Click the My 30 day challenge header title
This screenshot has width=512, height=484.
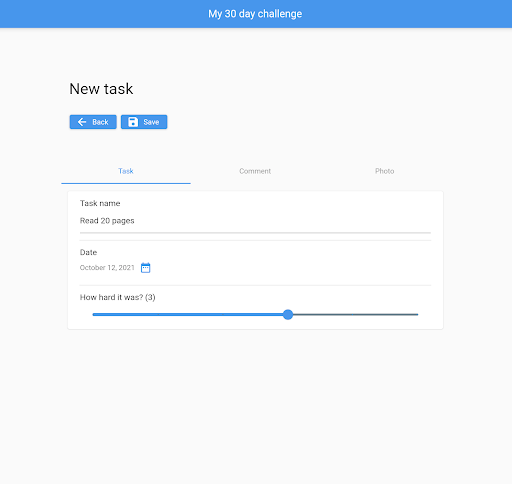click(255, 14)
